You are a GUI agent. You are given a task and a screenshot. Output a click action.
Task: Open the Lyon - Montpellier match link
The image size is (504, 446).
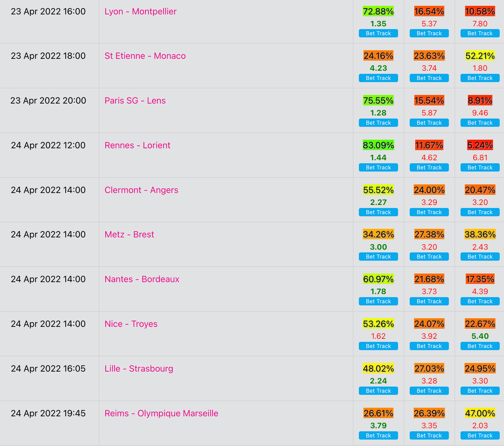[141, 12]
